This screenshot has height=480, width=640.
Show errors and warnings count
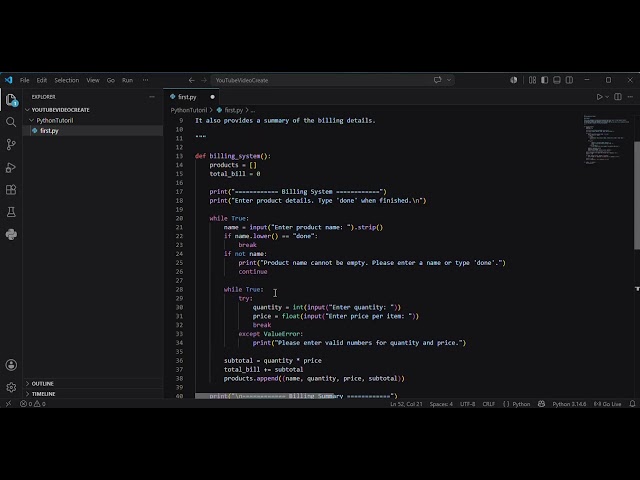pos(33,404)
